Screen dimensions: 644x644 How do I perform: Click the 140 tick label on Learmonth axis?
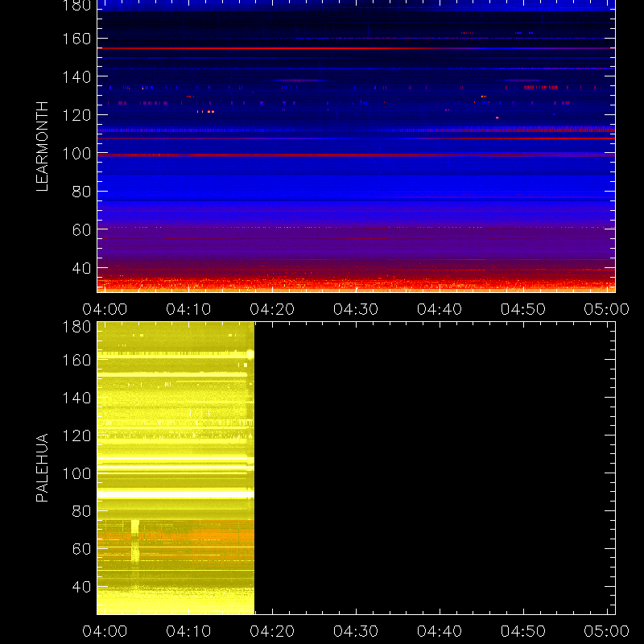[76, 76]
